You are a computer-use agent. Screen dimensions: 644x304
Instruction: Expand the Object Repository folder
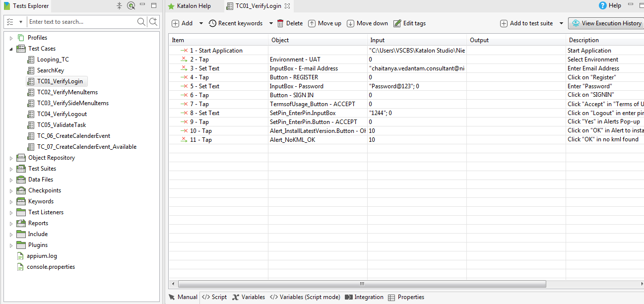(x=11, y=158)
